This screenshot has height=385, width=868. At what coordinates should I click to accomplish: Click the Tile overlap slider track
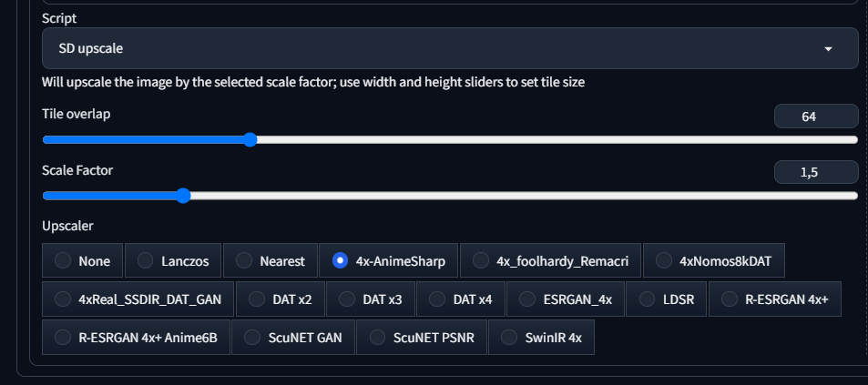(450, 140)
